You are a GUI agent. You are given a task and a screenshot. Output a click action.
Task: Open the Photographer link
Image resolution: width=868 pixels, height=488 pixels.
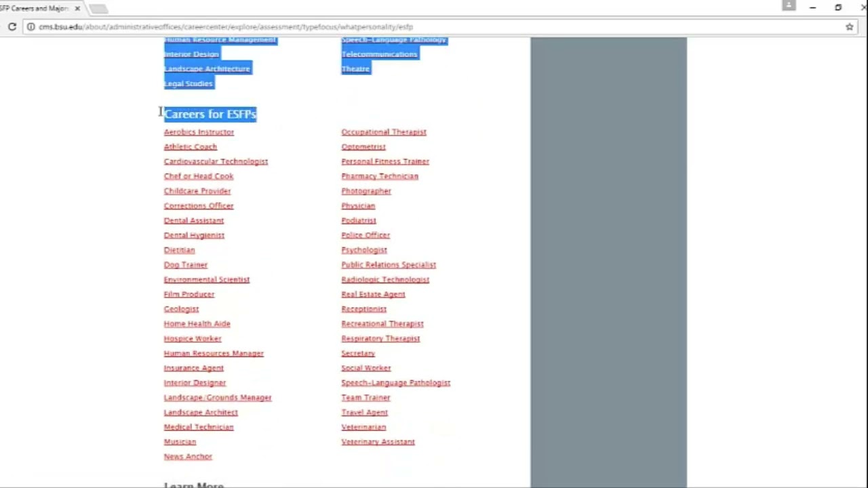(366, 191)
